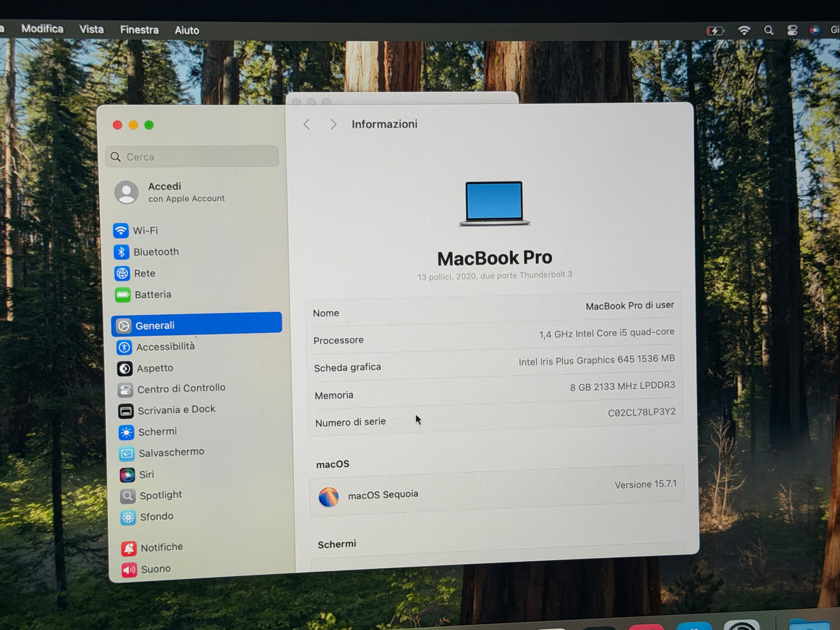Viewport: 840px width, 630px height.
Task: Click the computer name MacBook Pro di user
Action: click(630, 306)
